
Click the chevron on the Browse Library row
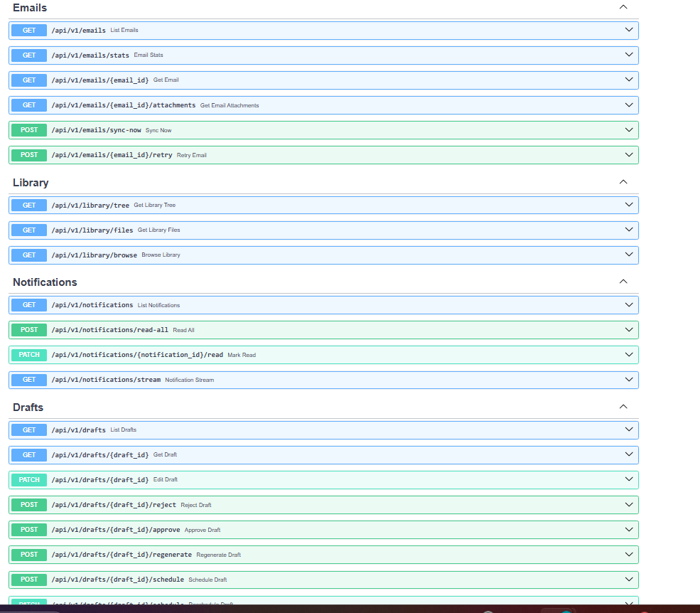(x=628, y=255)
